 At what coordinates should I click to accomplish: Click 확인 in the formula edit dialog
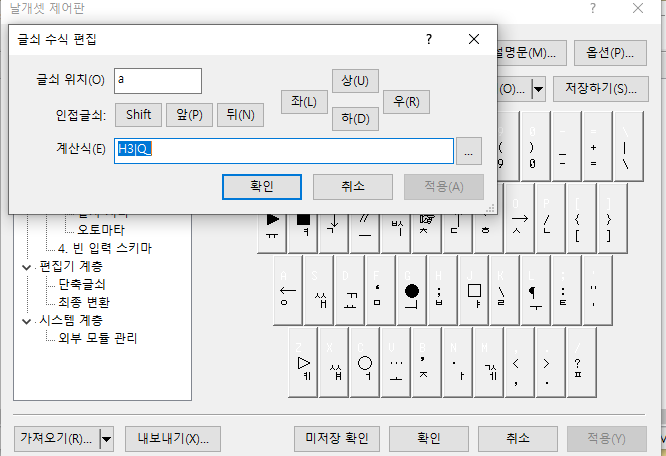click(x=262, y=186)
